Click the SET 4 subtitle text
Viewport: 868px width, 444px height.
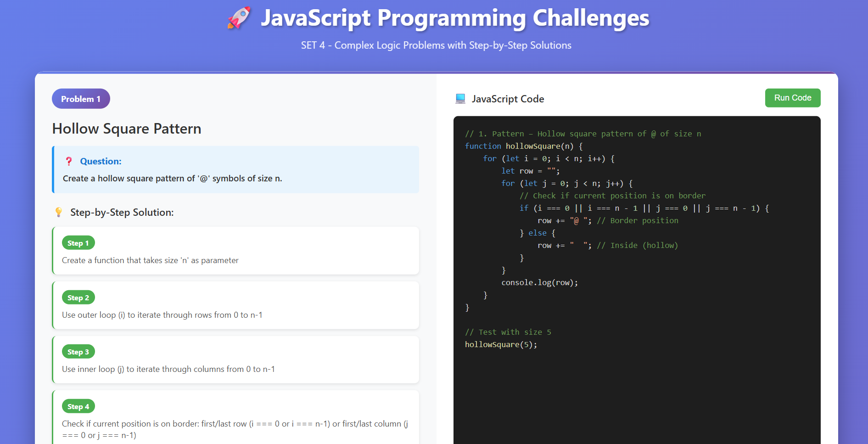click(x=436, y=45)
